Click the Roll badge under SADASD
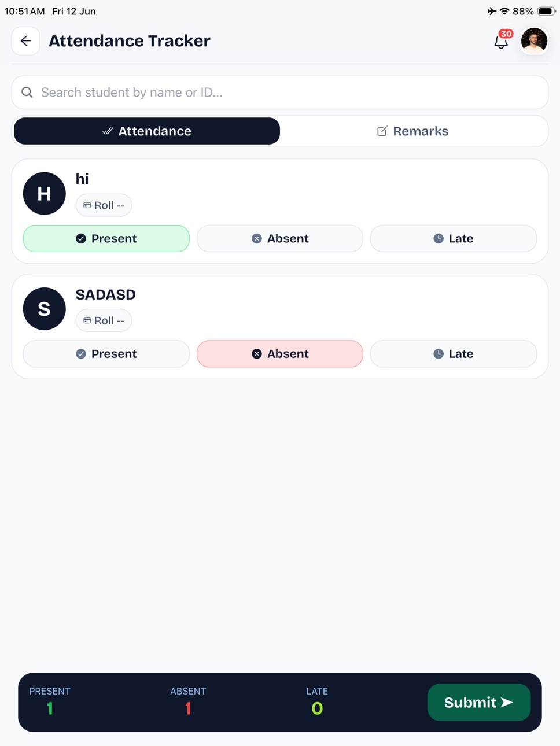Image resolution: width=560 pixels, height=746 pixels. coord(104,320)
